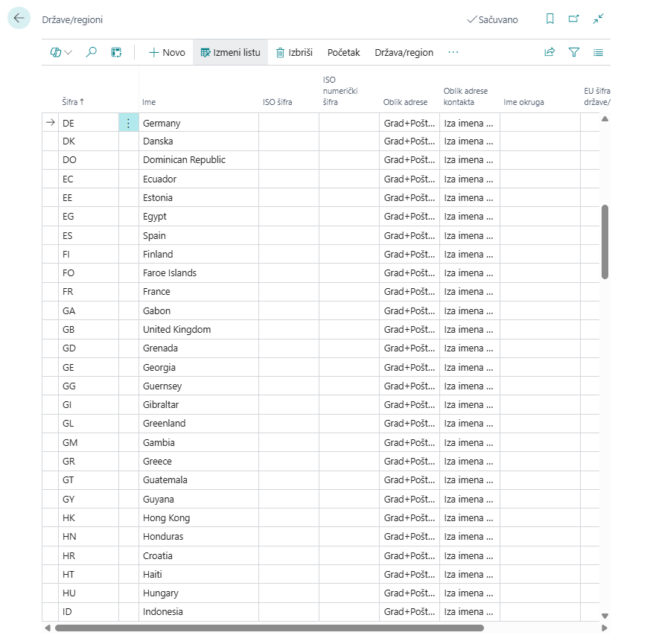This screenshot has height=644, width=653.
Task: Select the France name cell
Action: [198, 292]
